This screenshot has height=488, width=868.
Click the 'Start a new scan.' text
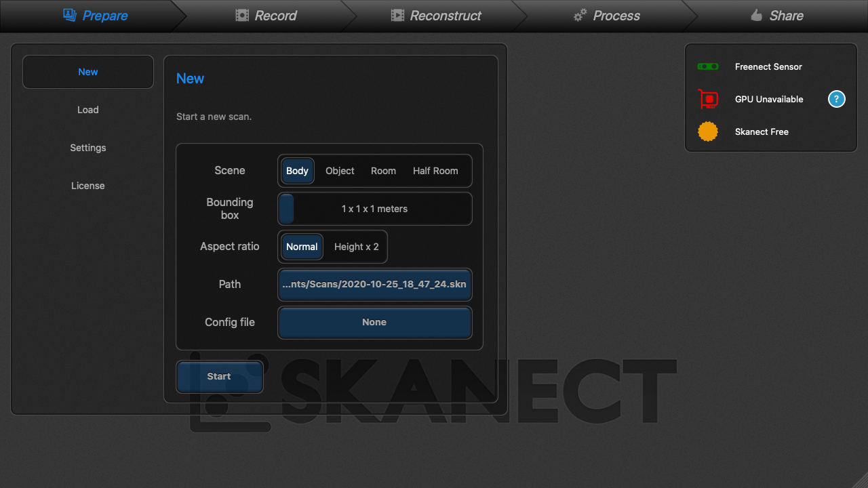pos(214,117)
